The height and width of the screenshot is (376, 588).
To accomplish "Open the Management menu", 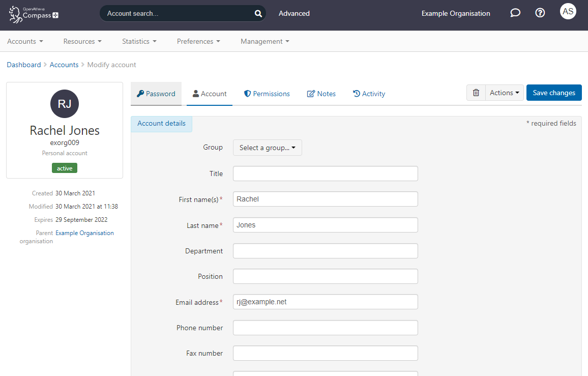I will coord(264,41).
